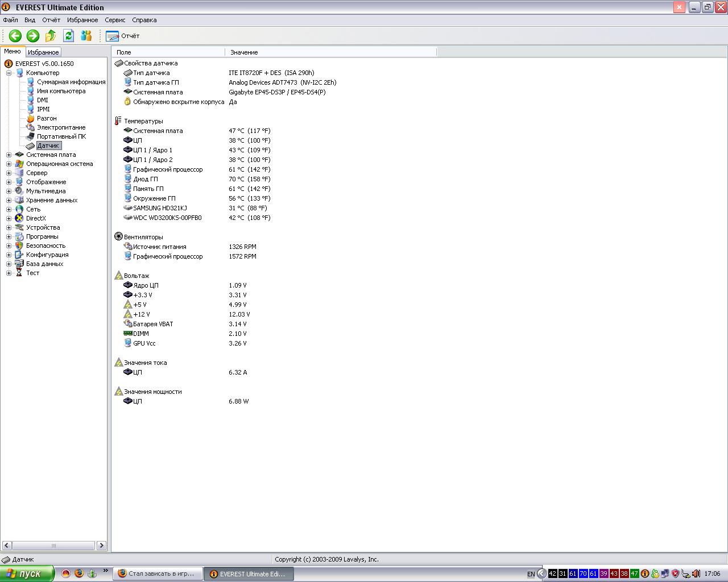Viewport: 728px width, 582px height.
Task: Click the EVEREST Ultimate Edition taskbar button
Action: point(249,573)
